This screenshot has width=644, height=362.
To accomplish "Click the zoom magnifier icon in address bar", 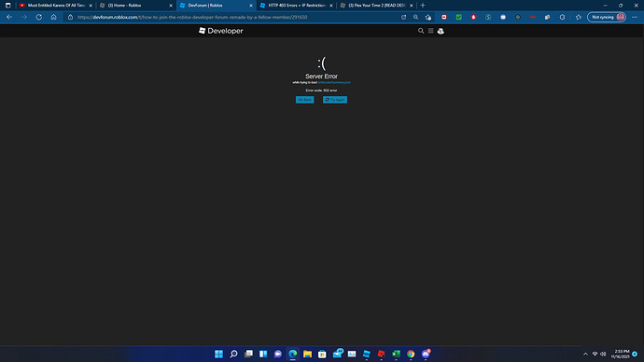I will pos(415,17).
